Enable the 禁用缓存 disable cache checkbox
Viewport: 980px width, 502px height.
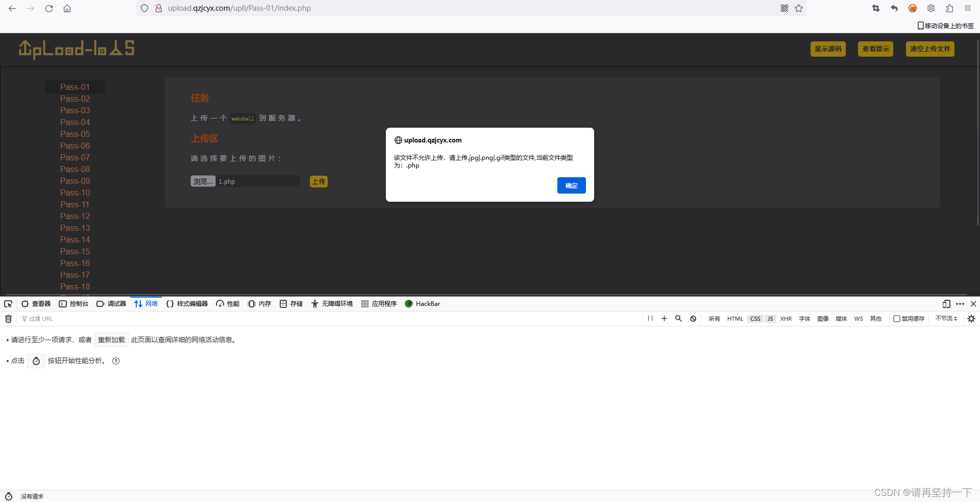(897, 319)
